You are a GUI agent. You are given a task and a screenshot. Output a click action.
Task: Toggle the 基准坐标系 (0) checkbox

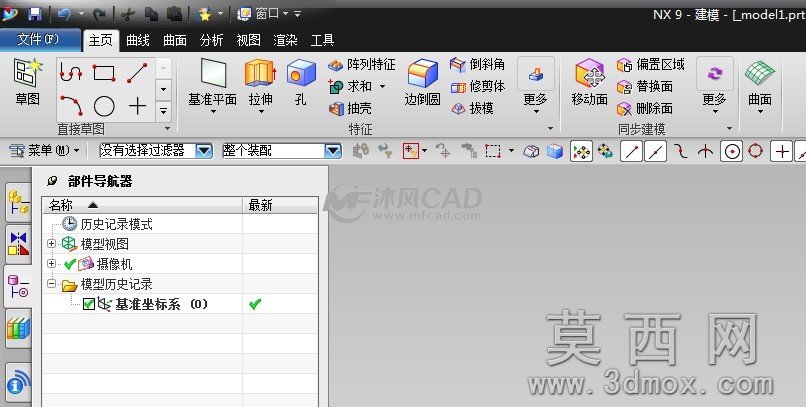[88, 304]
